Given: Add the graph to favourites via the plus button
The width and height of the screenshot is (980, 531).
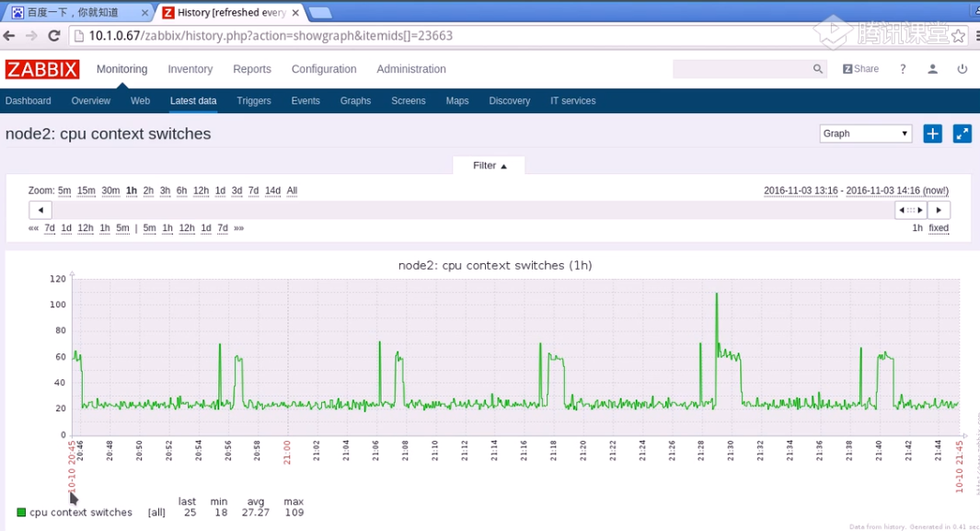Looking at the screenshot, I should pyautogui.click(x=932, y=133).
